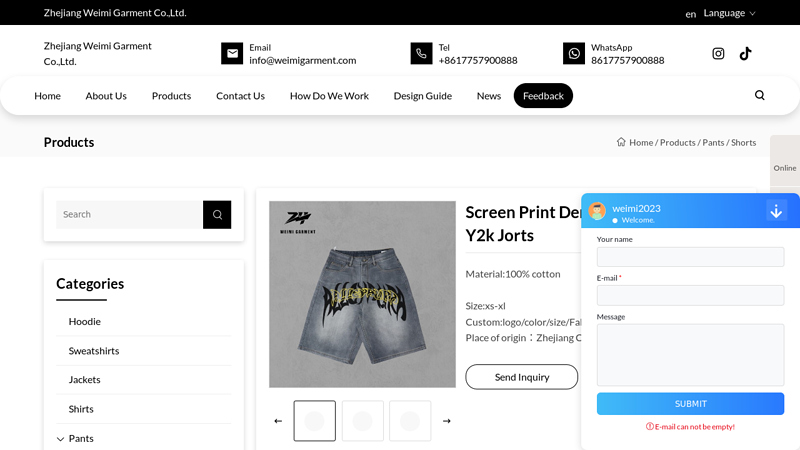Click the black search button in sidebar
The height and width of the screenshot is (450, 800).
[217, 214]
